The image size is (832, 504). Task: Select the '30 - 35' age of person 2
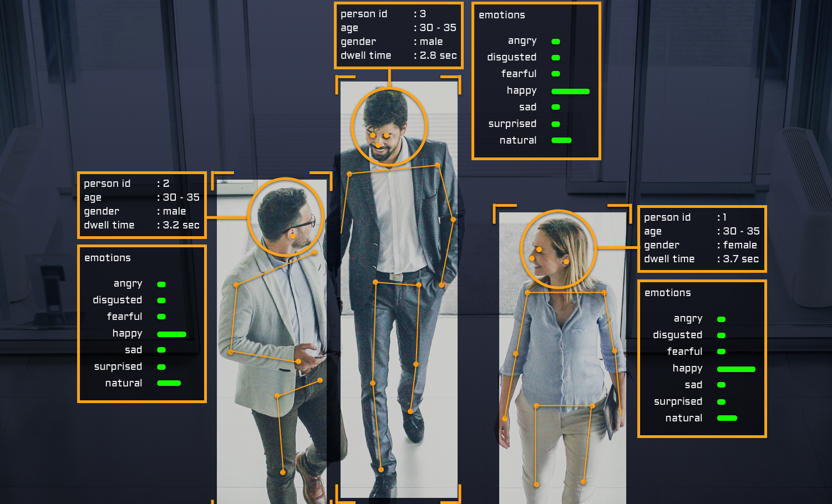pyautogui.click(x=181, y=197)
